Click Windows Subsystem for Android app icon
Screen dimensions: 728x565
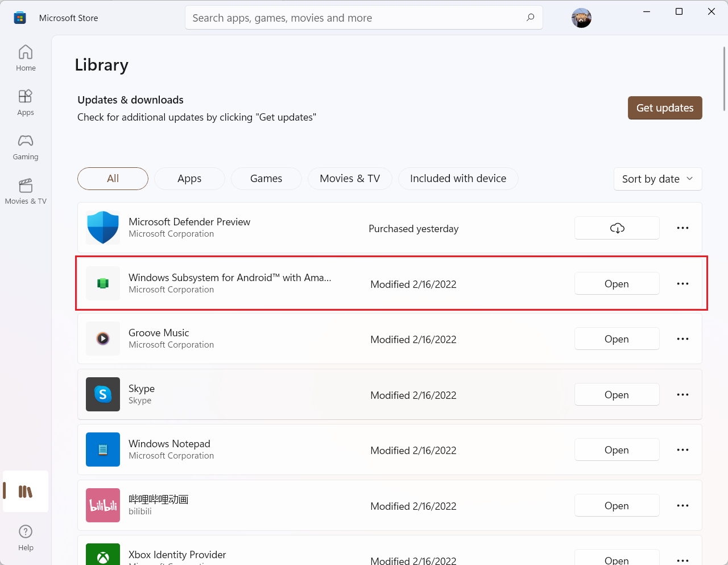pos(103,283)
